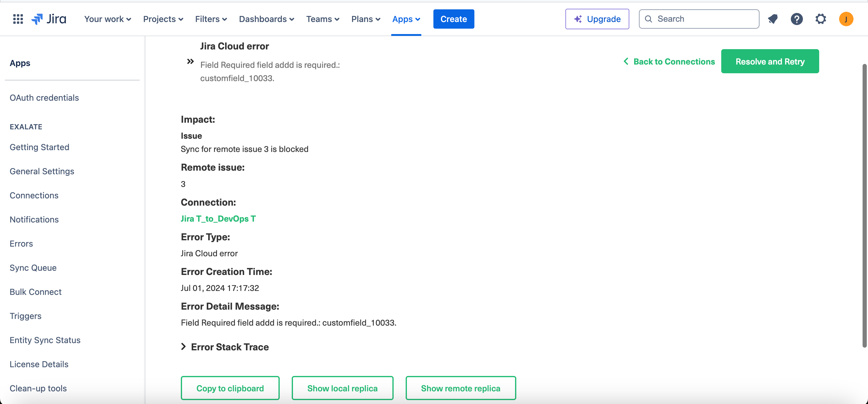This screenshot has width=868, height=404.
Task: Open Bulk Connect in sidebar
Action: 36,292
